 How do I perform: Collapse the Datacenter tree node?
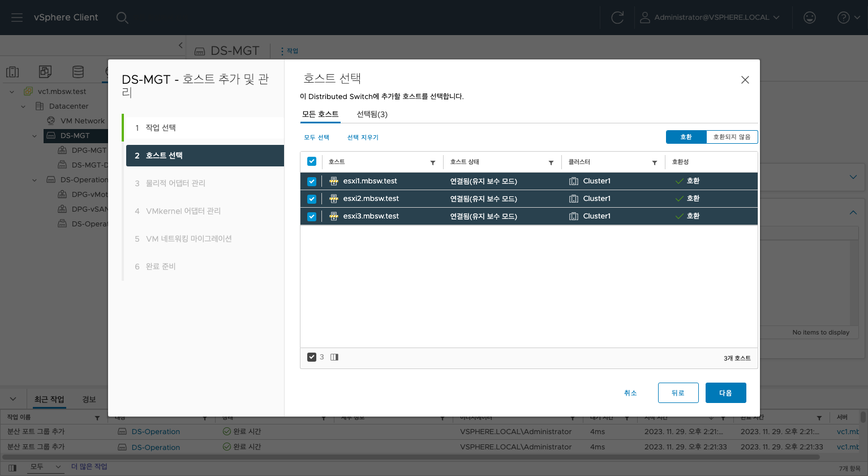click(x=23, y=106)
